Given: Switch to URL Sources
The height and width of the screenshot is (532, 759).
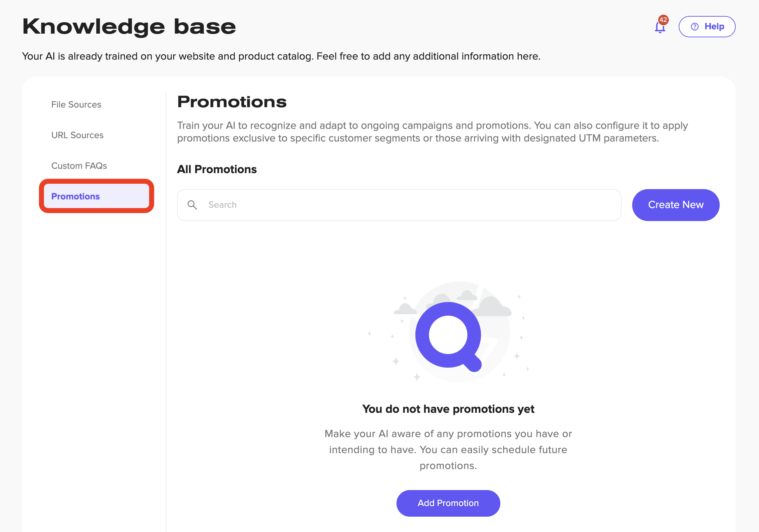Looking at the screenshot, I should pyautogui.click(x=77, y=135).
